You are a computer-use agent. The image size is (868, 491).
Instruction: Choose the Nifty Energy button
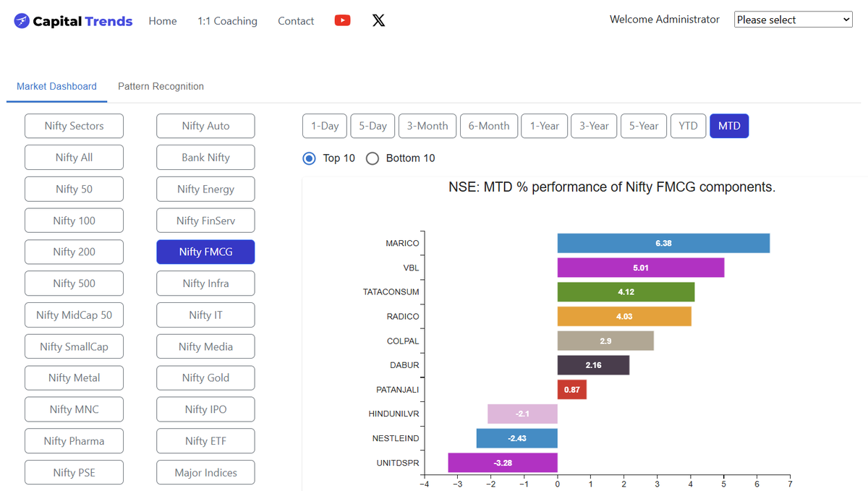tap(205, 189)
